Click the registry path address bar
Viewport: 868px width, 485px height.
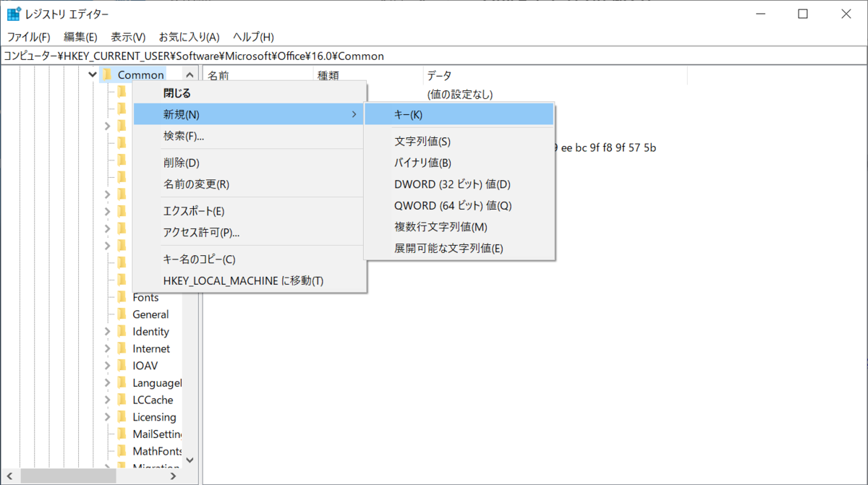(x=434, y=56)
